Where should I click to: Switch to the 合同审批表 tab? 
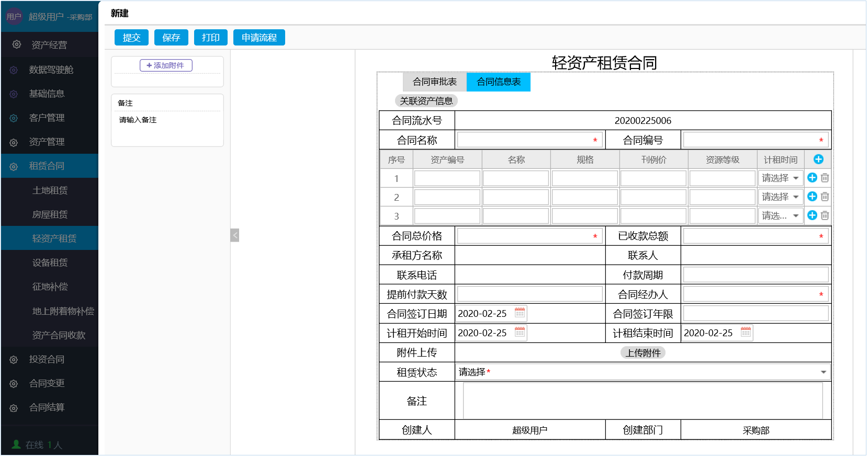(434, 82)
